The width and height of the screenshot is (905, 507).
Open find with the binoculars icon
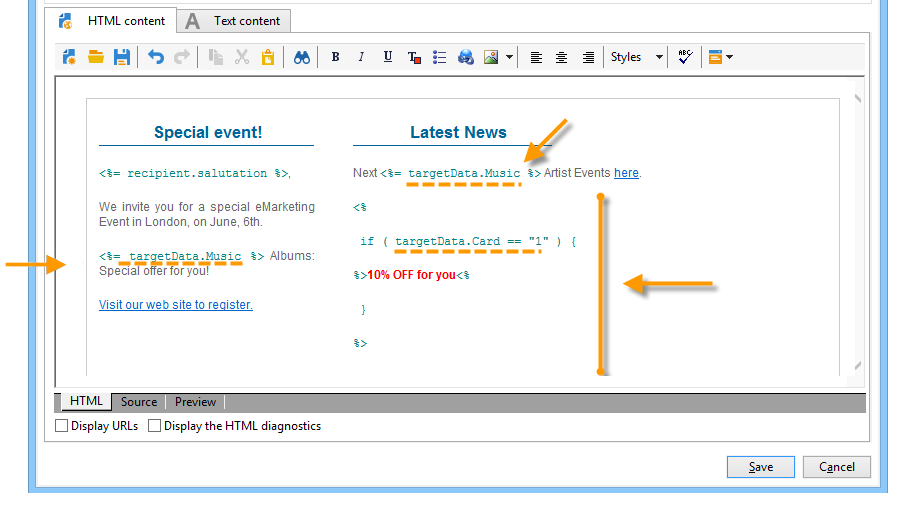click(x=302, y=57)
